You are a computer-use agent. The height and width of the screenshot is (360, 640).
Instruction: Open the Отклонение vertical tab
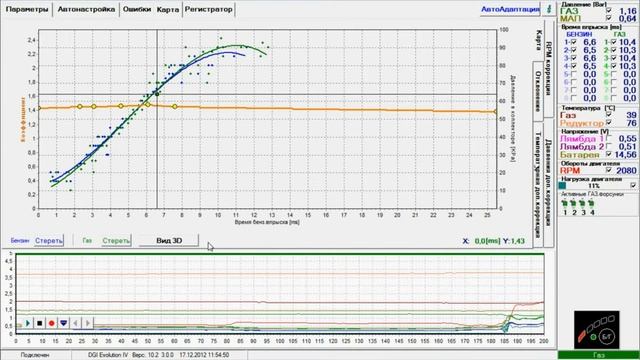[538, 91]
